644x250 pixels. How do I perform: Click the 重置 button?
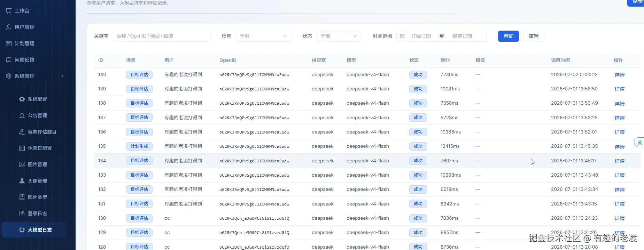[534, 36]
